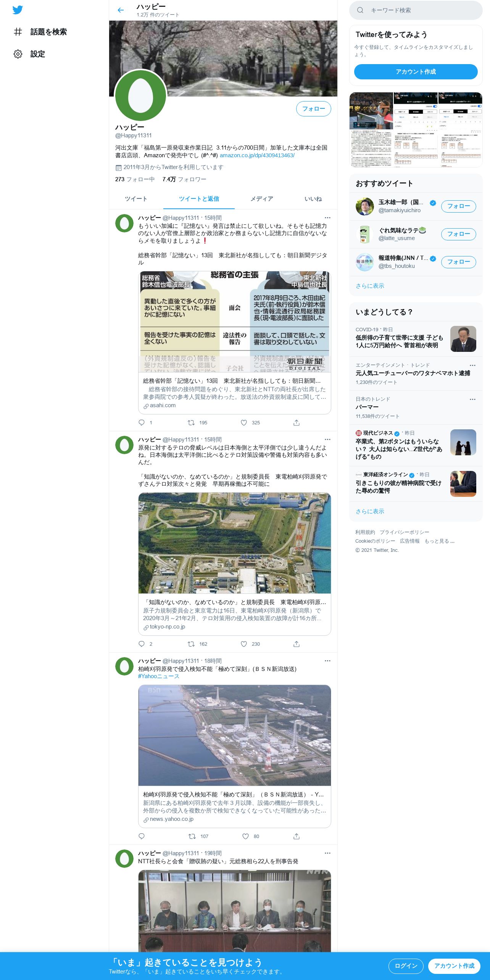Open more menu on 18時間 tweet
Viewport: 490px width, 980px height.
[x=327, y=661]
